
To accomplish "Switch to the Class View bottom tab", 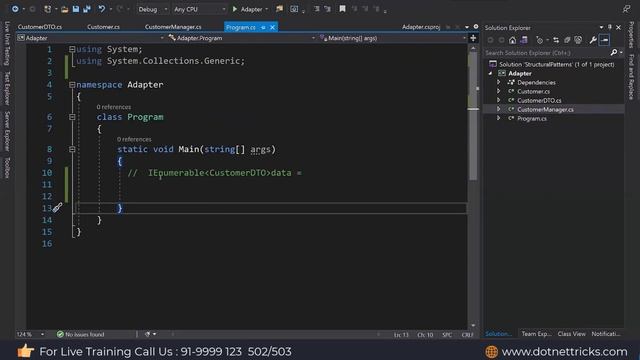I will tap(571, 334).
